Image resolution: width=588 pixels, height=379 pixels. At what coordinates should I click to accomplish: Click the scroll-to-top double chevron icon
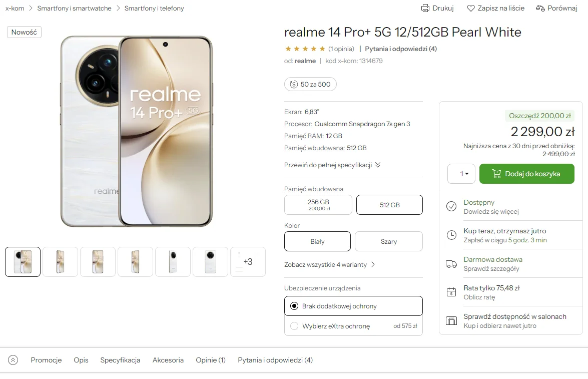pyautogui.click(x=13, y=360)
